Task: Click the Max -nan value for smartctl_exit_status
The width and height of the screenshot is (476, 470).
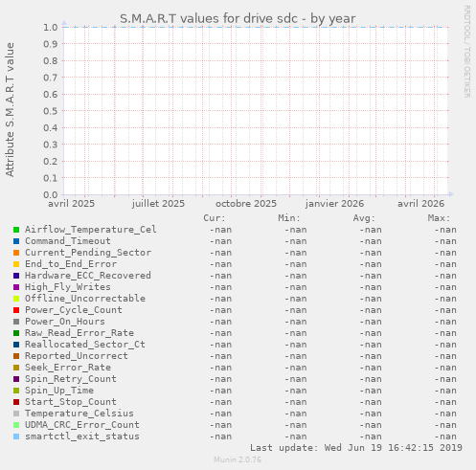Action: pos(445,436)
